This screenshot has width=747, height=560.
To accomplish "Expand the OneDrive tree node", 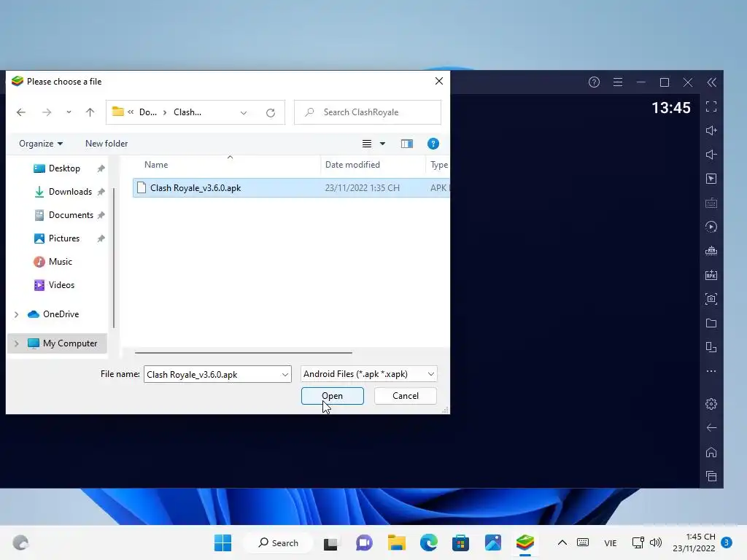I will (x=16, y=314).
